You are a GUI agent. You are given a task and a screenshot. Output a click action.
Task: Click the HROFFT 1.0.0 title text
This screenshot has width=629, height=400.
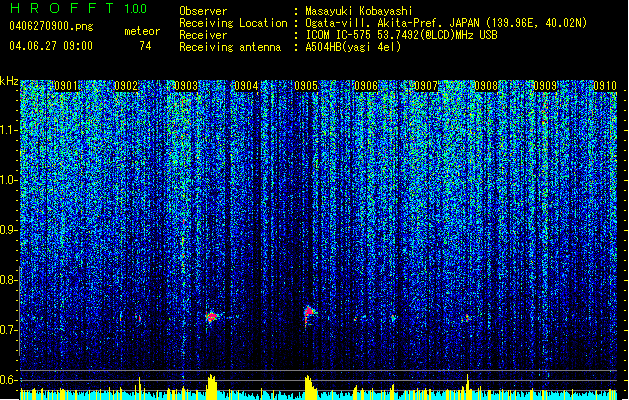click(x=78, y=8)
